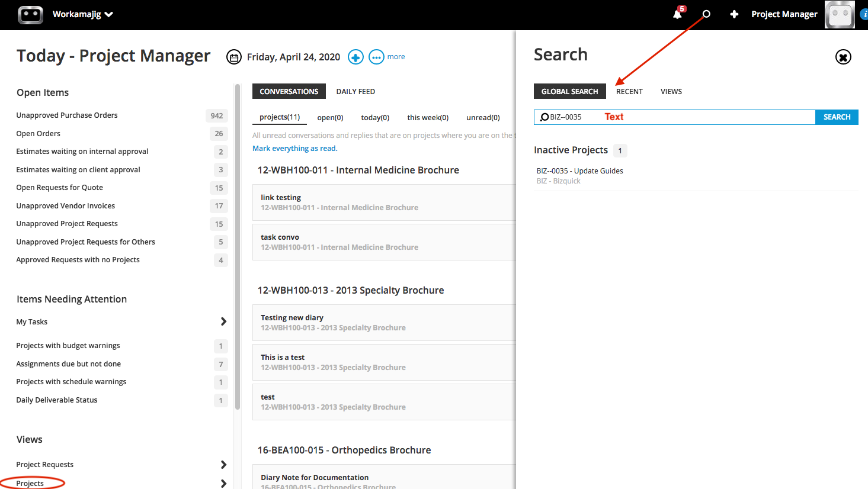868x489 pixels.
Task: Open Unapproved Project Requests for Others
Action: click(x=86, y=242)
